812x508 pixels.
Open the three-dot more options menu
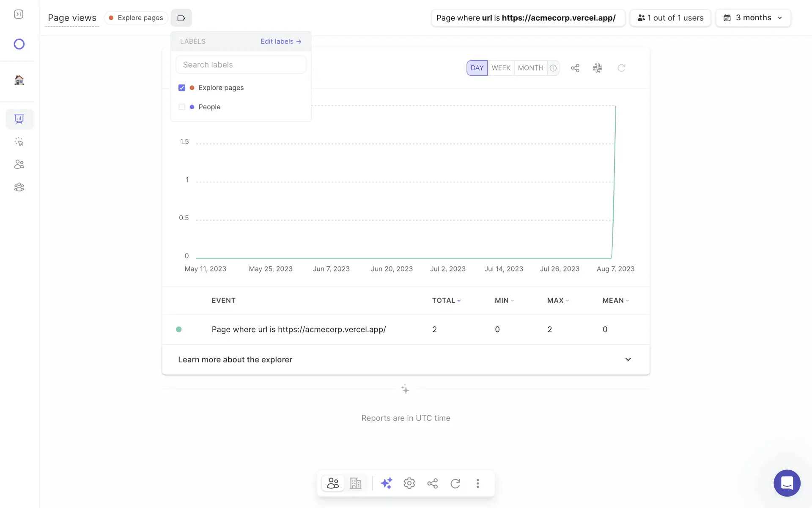[478, 483]
